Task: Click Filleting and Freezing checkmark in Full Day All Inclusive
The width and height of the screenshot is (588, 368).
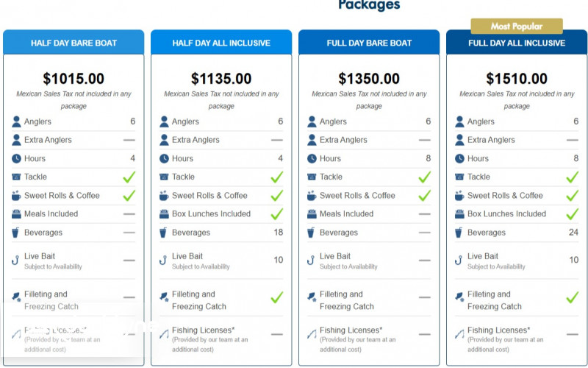Action: (x=573, y=297)
